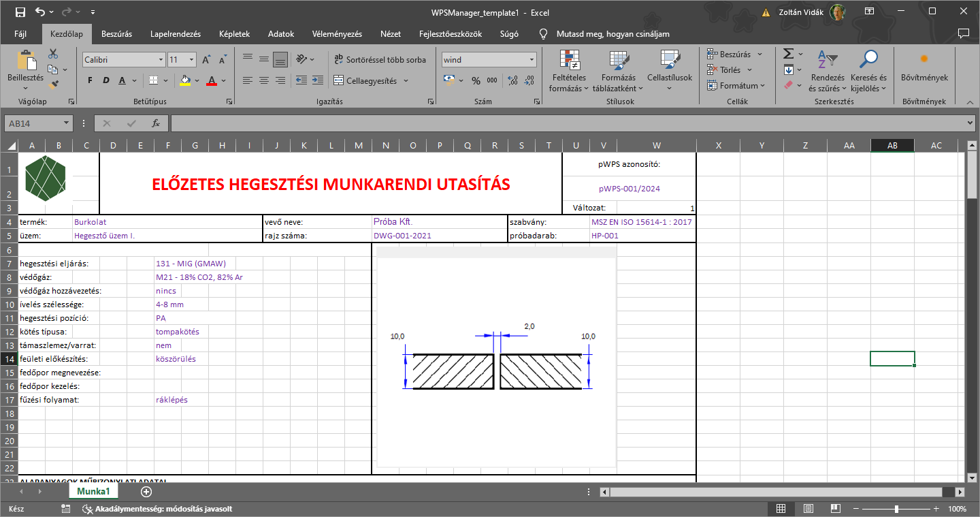
Task: Switch to the Beszúrás ribbon tab
Action: coord(116,34)
